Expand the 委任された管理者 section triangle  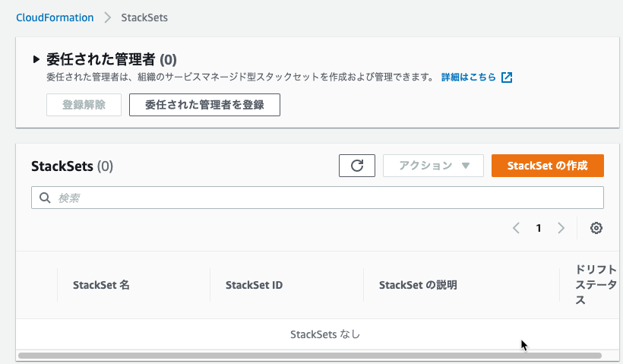coord(36,59)
